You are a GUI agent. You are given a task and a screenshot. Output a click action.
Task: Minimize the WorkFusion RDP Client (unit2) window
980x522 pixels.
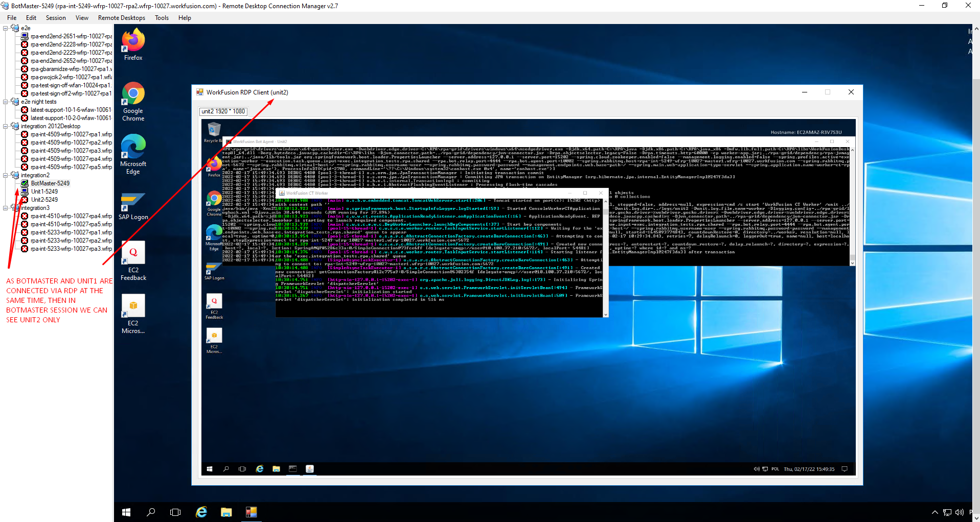[x=805, y=92]
